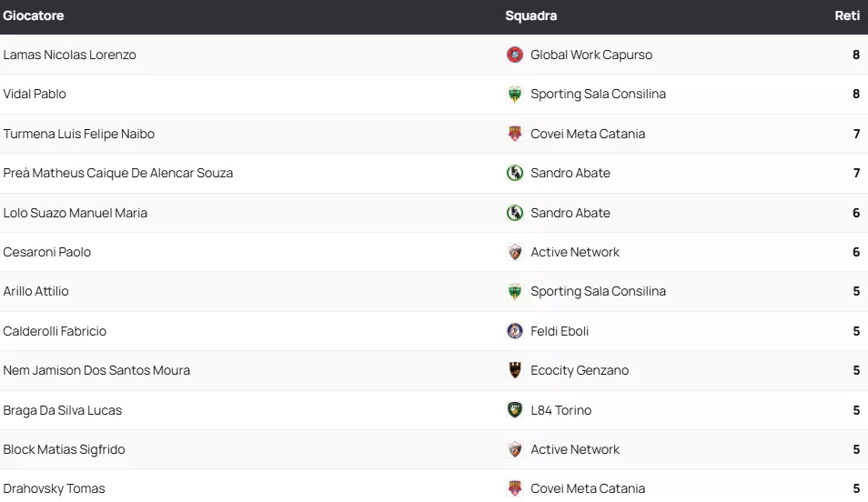Click Active Network logo beside Cesaroni Paolo
The height and width of the screenshot is (502, 868).
click(515, 252)
